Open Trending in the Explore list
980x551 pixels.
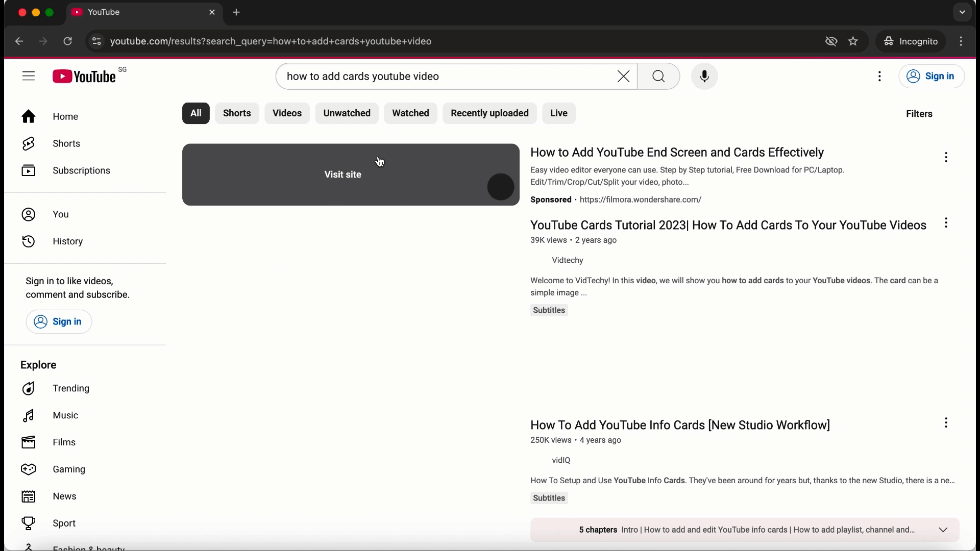pyautogui.click(x=70, y=389)
